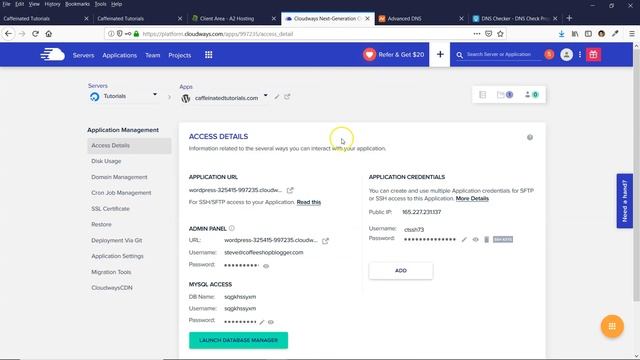Viewport: 640px width, 360px height.
Task: Click the orange notification badge icon
Action: click(549, 54)
